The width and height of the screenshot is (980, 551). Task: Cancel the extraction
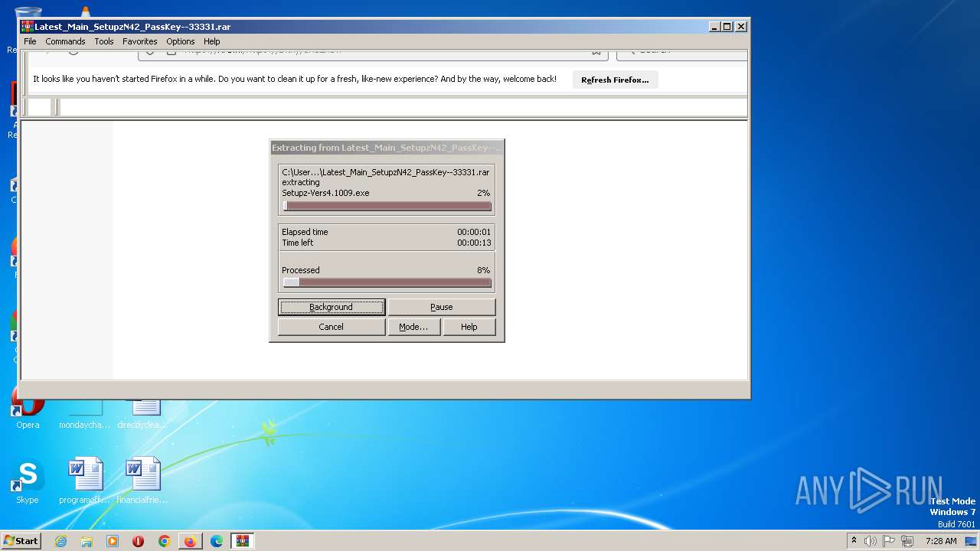click(x=332, y=327)
